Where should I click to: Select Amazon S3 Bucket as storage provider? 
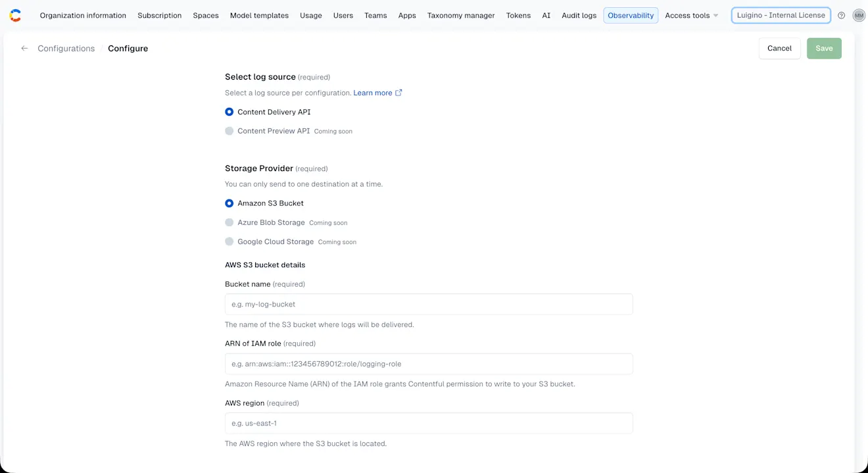(x=229, y=203)
